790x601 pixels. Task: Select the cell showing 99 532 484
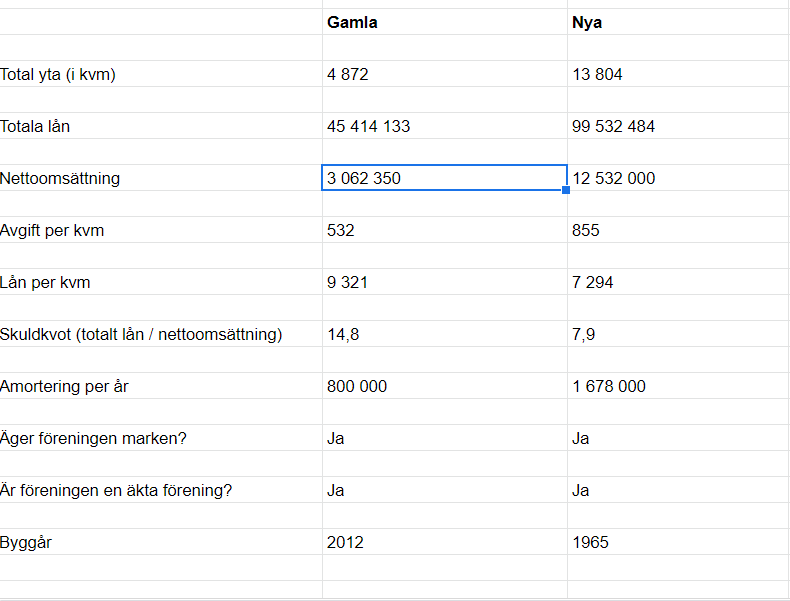click(678, 126)
